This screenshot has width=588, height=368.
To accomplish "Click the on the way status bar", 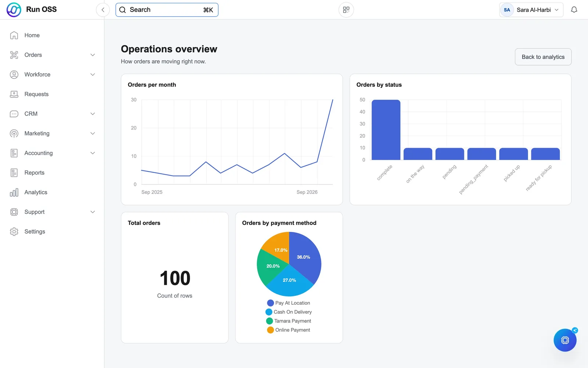I will tap(418, 154).
